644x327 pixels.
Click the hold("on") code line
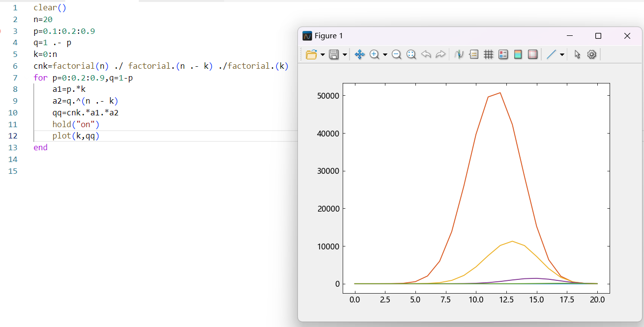[76, 124]
